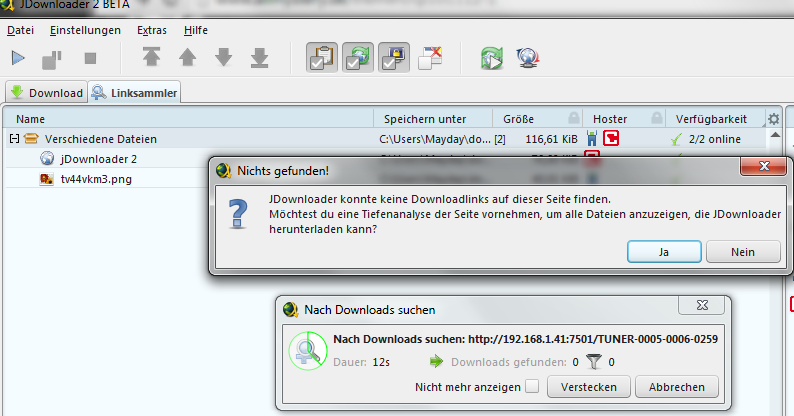Move selection to top with the arrow
Screen dimensions: 794x416
pos(151,57)
